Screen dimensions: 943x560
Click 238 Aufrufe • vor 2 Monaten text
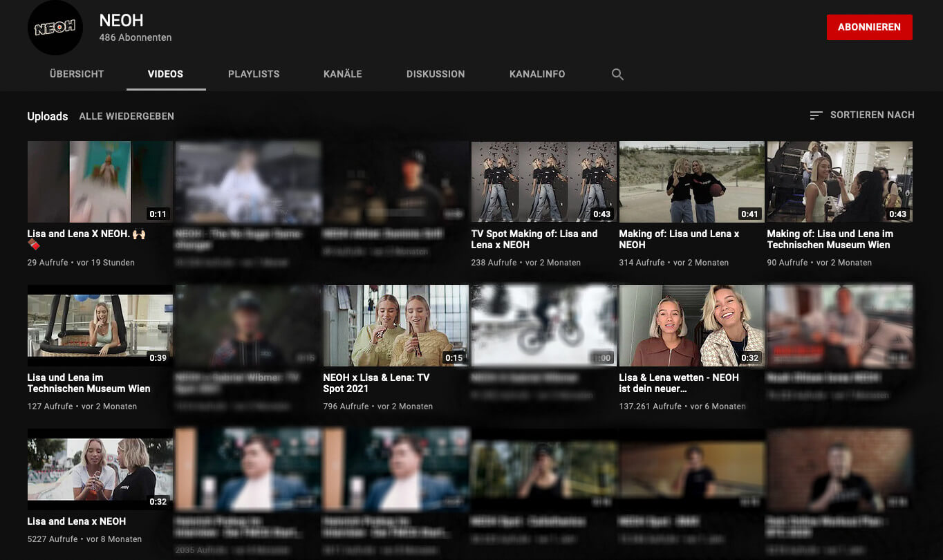[526, 263]
